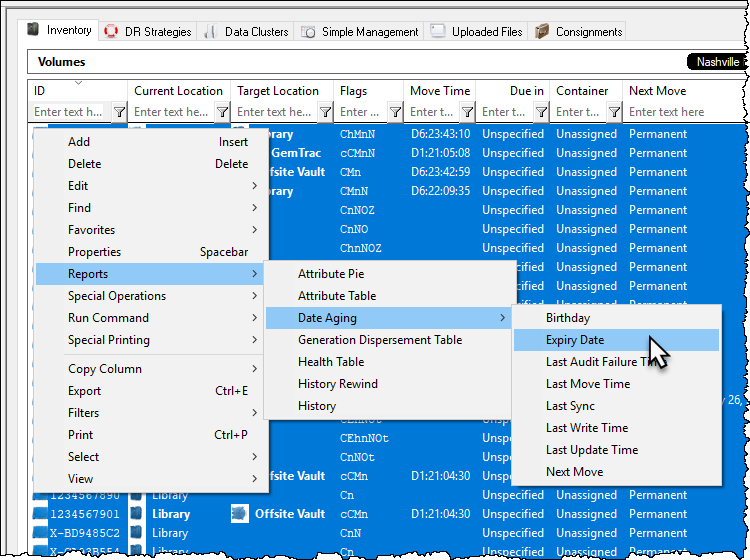This screenshot has height=560, width=750.
Task: Click the Nashville location badge
Action: (x=717, y=62)
